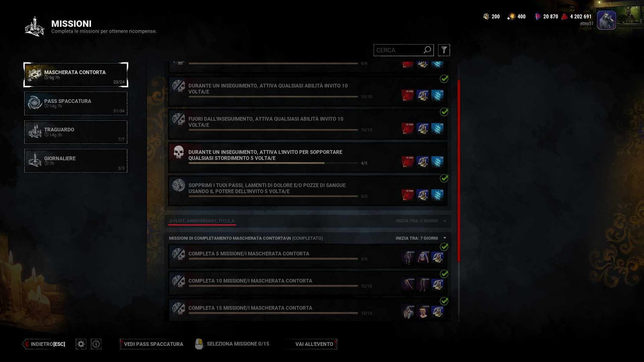Open the mission filter icon
644x362 pixels.
[x=444, y=50]
